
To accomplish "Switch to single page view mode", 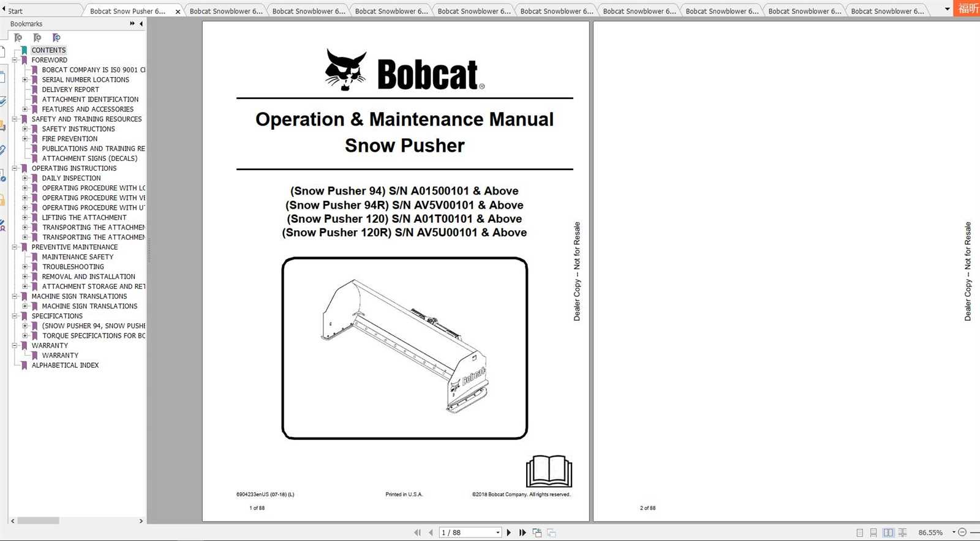I will (860, 532).
